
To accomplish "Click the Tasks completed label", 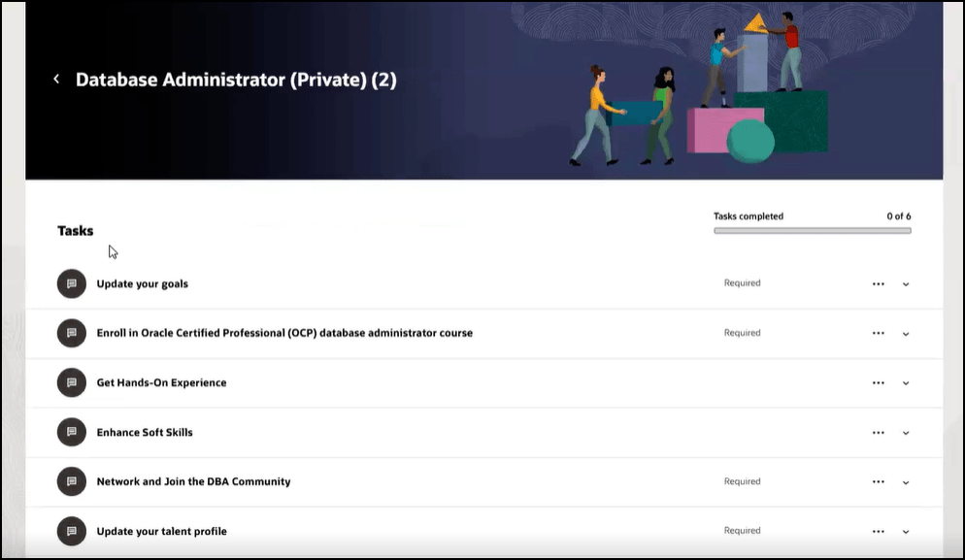I will [749, 216].
